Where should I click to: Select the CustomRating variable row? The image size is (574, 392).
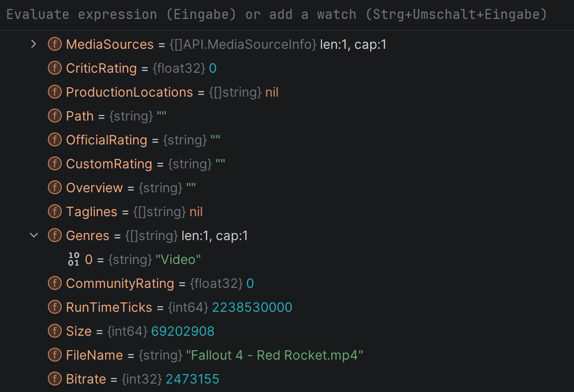coord(287,163)
